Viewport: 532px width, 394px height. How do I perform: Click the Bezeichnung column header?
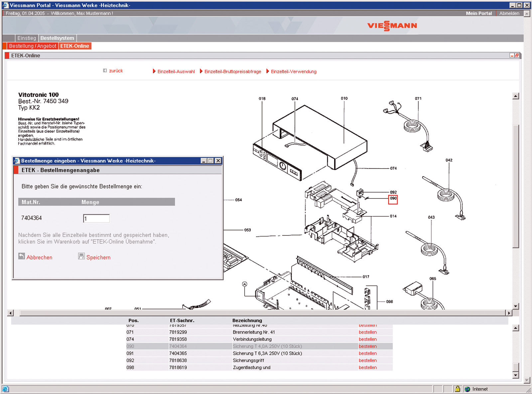click(x=247, y=321)
